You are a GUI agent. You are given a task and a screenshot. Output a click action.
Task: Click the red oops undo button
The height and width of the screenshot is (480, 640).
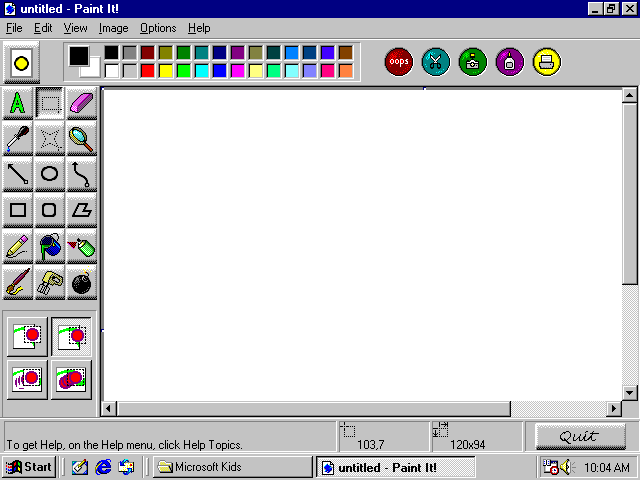pos(399,61)
